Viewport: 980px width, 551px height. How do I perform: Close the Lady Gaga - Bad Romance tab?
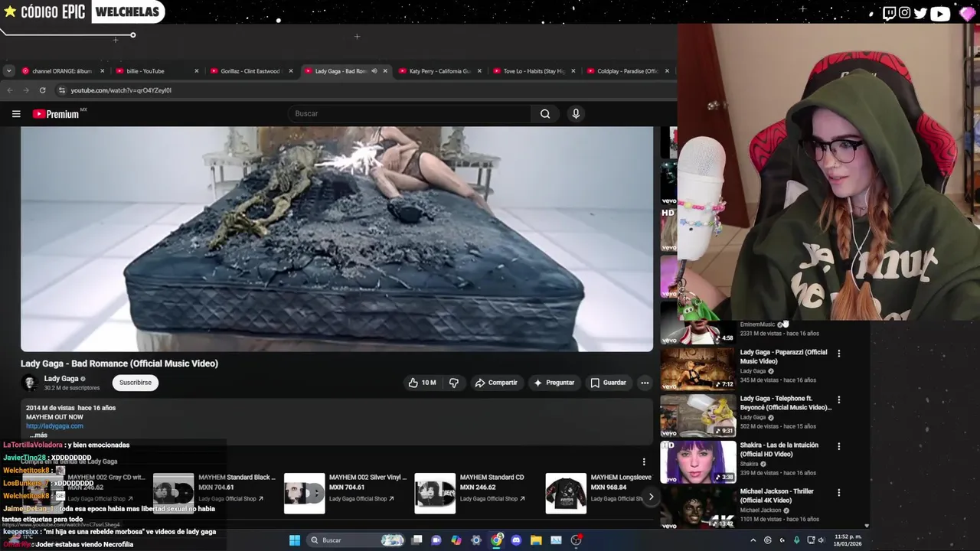click(x=385, y=71)
